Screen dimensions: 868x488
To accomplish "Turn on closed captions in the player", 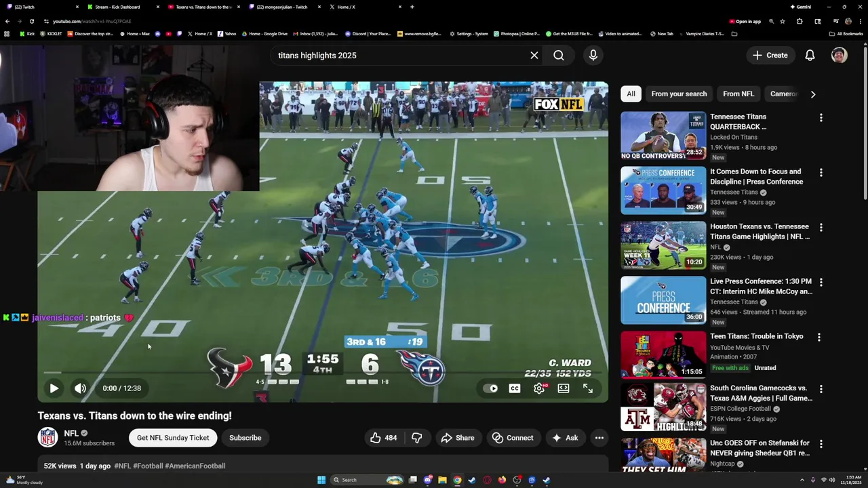I will [x=515, y=388].
